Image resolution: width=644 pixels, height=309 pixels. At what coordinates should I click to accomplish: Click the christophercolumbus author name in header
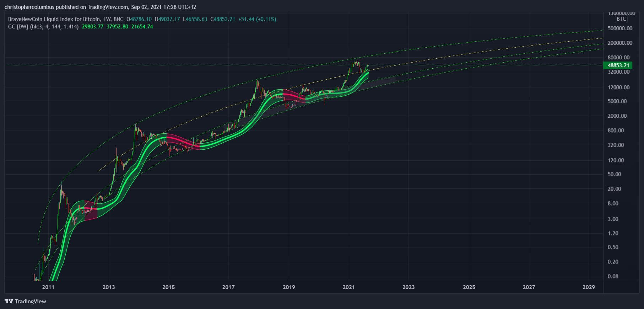[x=29, y=7]
